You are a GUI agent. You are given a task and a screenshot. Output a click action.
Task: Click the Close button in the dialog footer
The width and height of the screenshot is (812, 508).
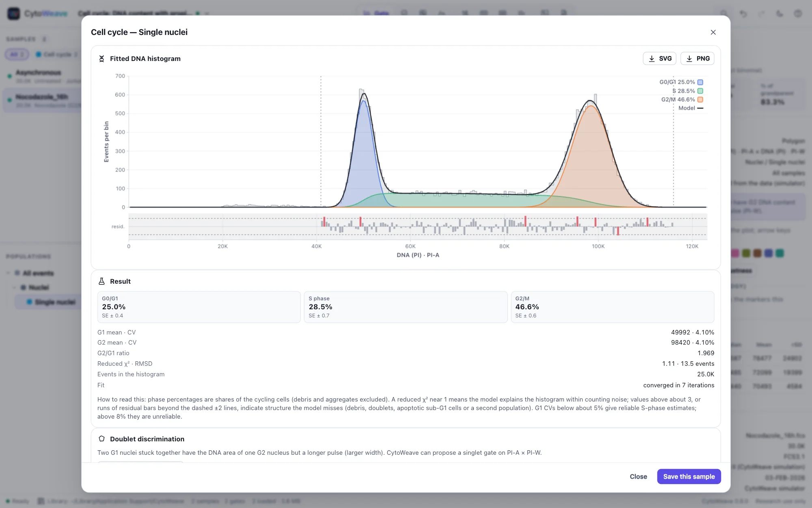(x=638, y=476)
